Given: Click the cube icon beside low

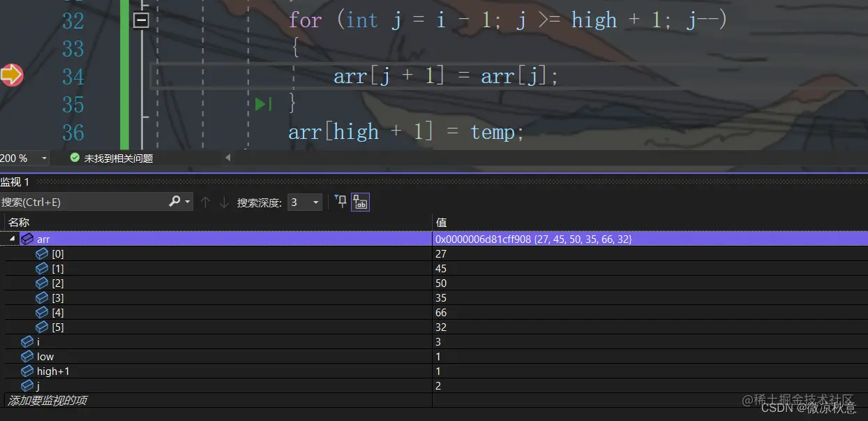Looking at the screenshot, I should click(x=27, y=357).
